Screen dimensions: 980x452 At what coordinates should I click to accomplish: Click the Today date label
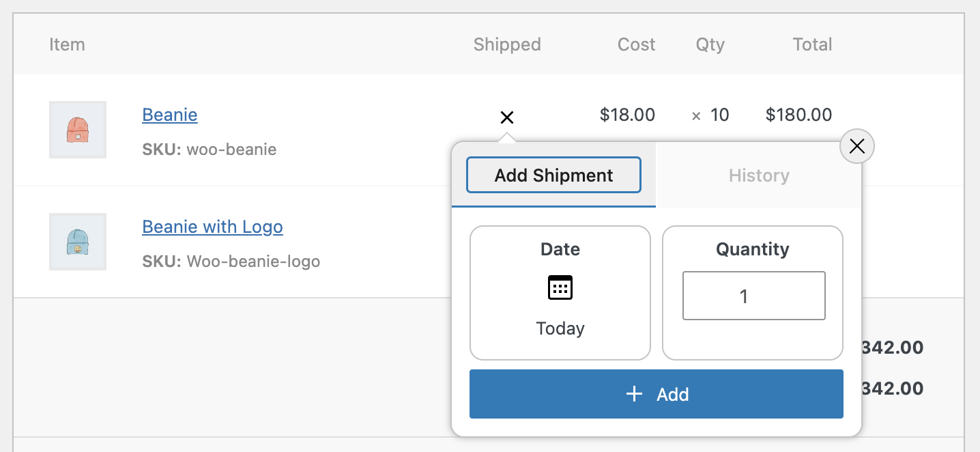coord(560,328)
